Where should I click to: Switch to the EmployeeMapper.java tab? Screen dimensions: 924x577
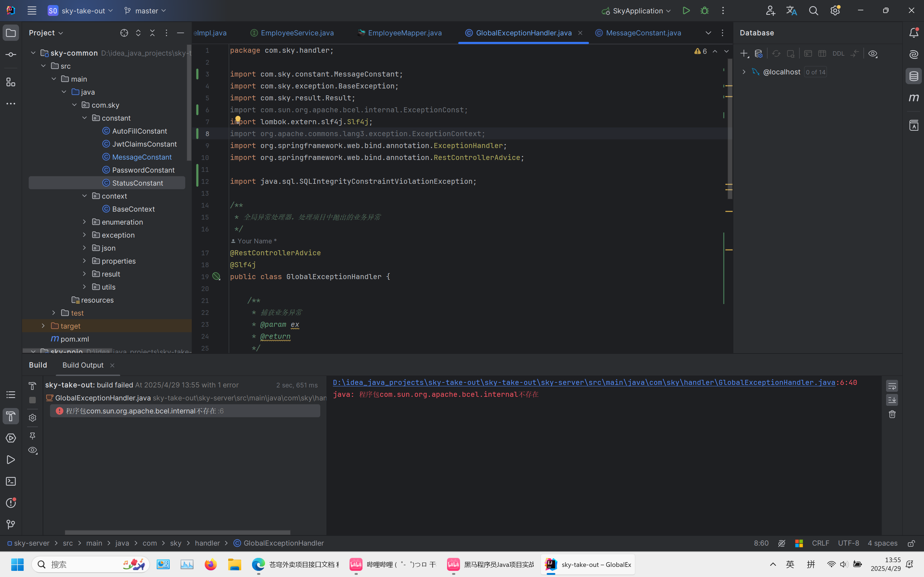404,33
